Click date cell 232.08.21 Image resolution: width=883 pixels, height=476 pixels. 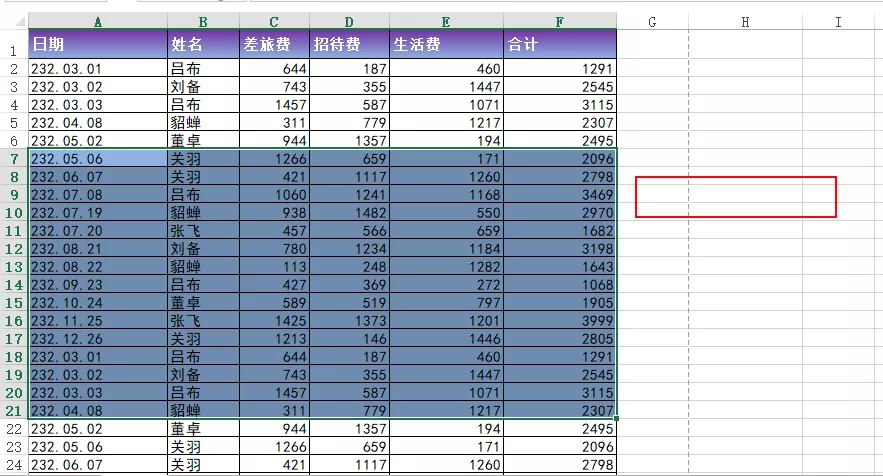(98, 249)
